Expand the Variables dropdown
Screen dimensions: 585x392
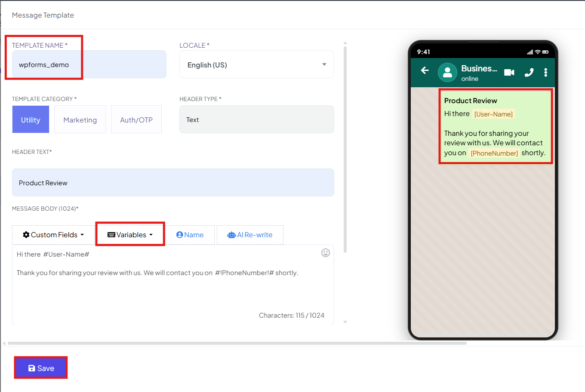pos(130,235)
